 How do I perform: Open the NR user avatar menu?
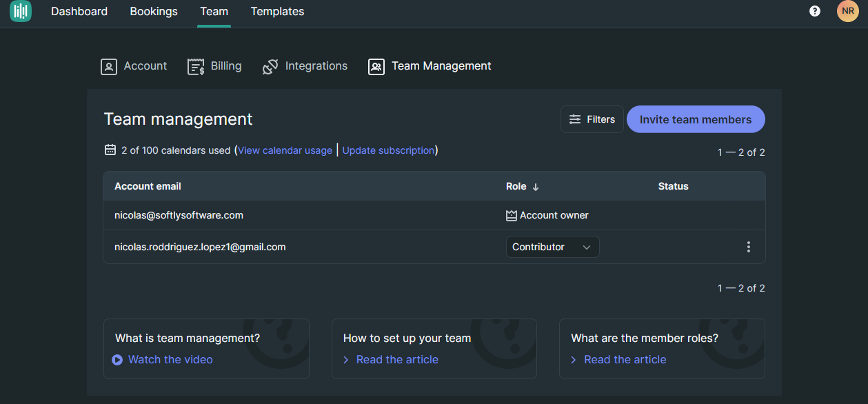848,11
